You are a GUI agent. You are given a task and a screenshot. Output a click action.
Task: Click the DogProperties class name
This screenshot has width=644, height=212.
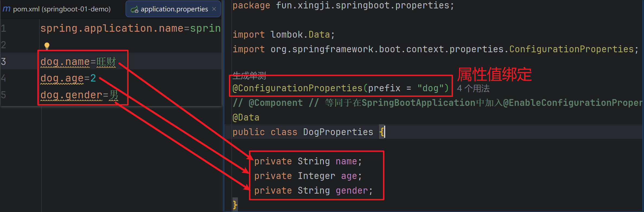pyautogui.click(x=338, y=132)
